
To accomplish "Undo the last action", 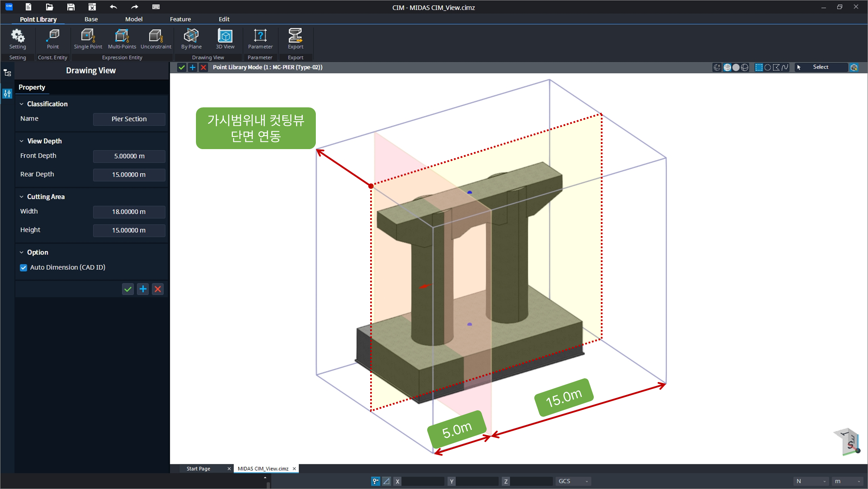I will click(x=113, y=7).
